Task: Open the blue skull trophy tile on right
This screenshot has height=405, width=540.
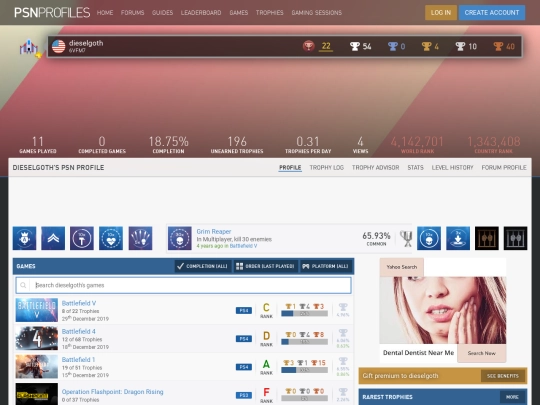Action: point(429,238)
